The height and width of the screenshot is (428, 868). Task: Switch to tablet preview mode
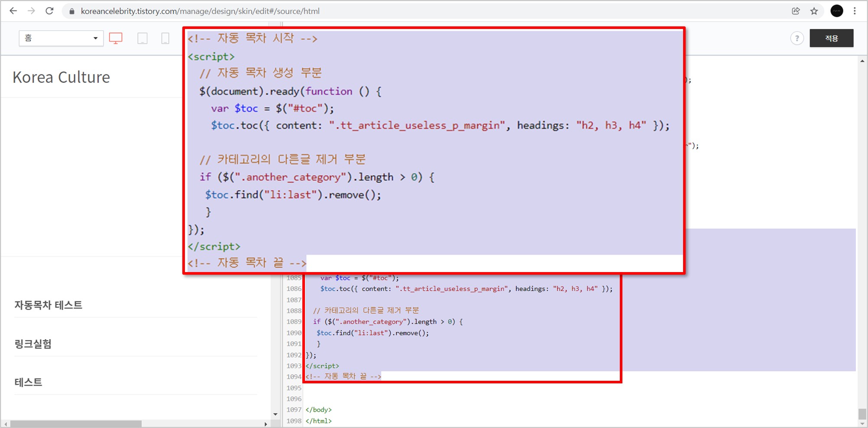[x=143, y=38]
